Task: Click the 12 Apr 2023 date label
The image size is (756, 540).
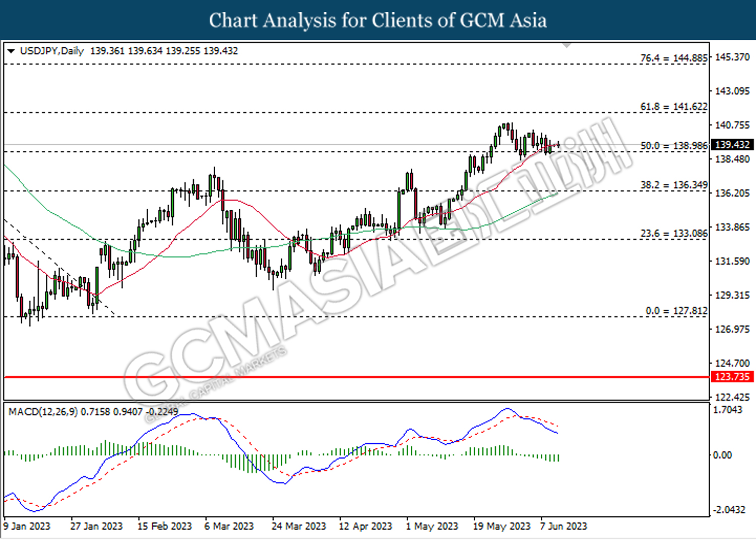Action: [x=365, y=526]
